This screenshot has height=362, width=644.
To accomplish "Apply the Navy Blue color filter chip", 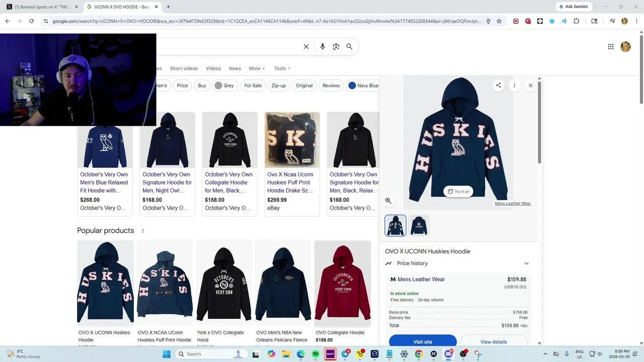I will (x=363, y=85).
